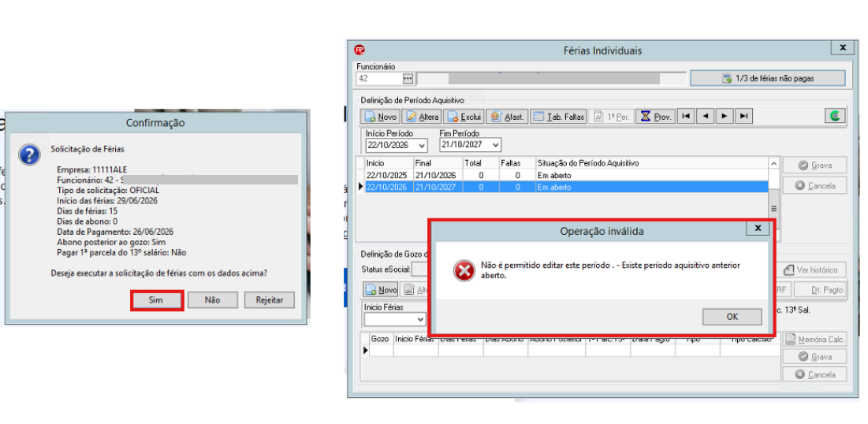Go to the next period record
Image resolution: width=868 pixels, height=424 pixels.
click(x=724, y=116)
